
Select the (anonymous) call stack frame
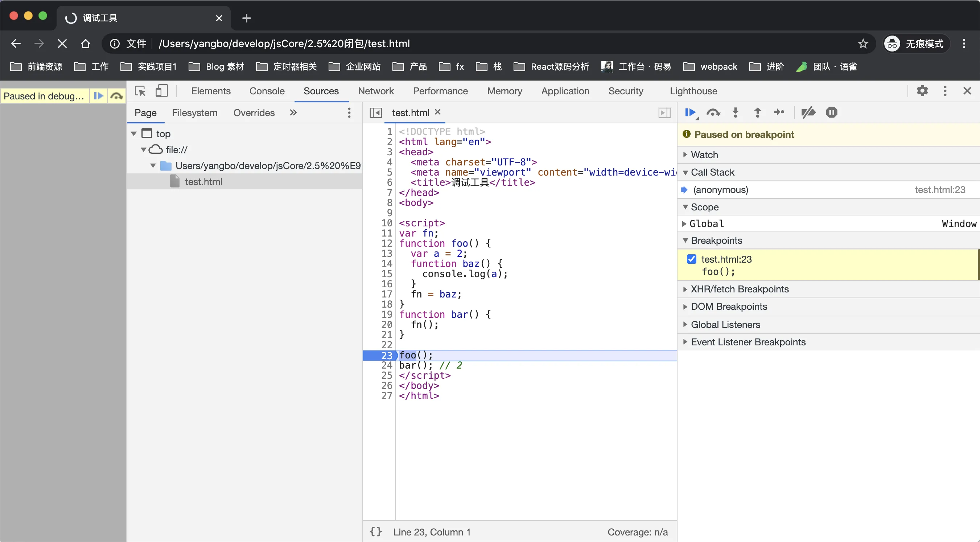(x=829, y=189)
